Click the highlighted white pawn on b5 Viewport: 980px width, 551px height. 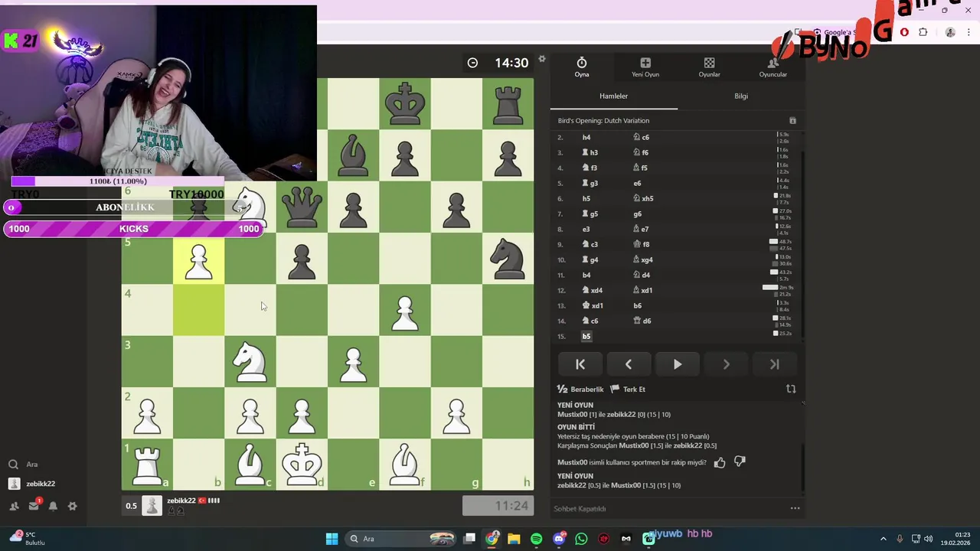[x=199, y=259]
